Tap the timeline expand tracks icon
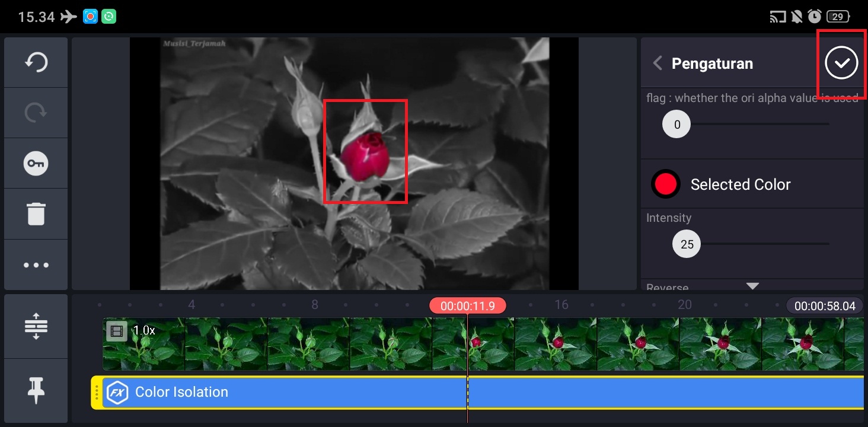868x427 pixels. [36, 326]
